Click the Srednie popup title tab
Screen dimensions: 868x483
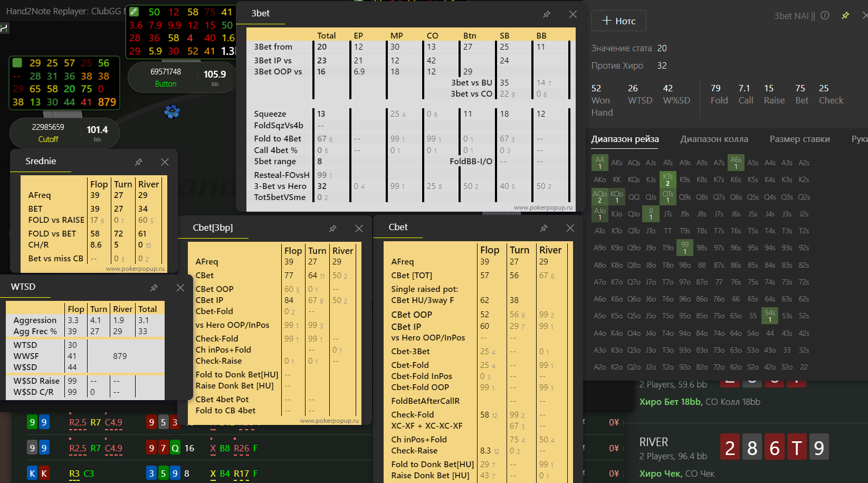[x=41, y=161]
